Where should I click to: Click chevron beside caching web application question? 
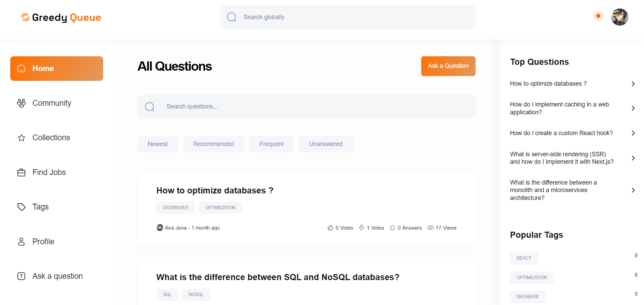(x=633, y=108)
